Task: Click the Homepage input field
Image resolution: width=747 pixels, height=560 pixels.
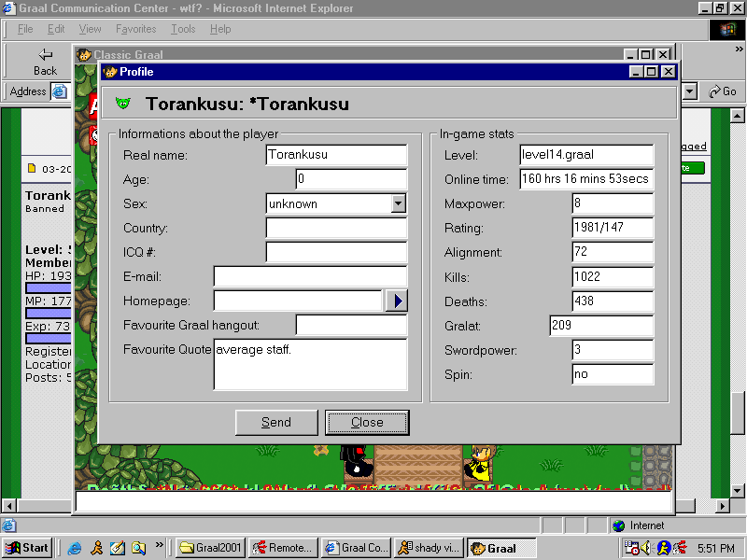Action: 298,301
